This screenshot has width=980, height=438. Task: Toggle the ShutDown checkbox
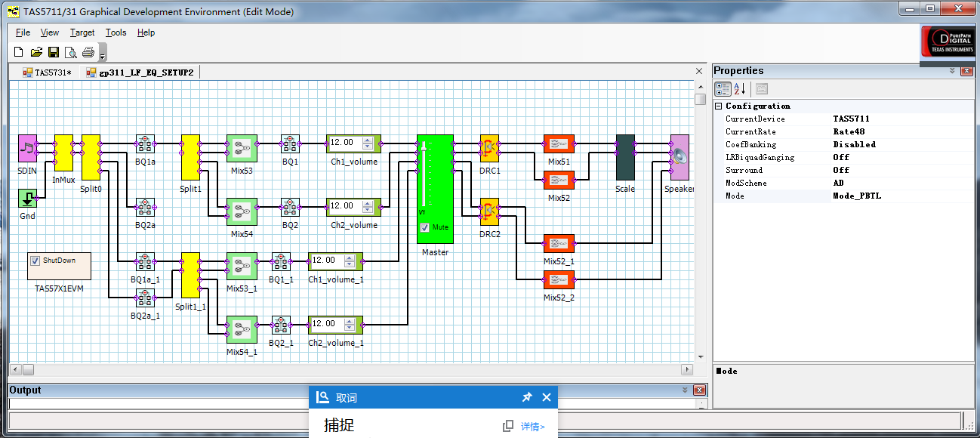tap(35, 261)
